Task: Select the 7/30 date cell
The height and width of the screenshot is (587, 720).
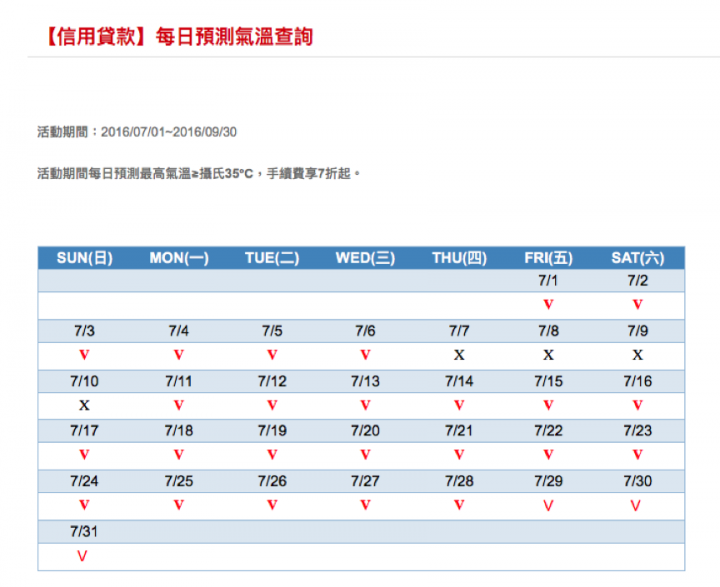Action: [638, 481]
